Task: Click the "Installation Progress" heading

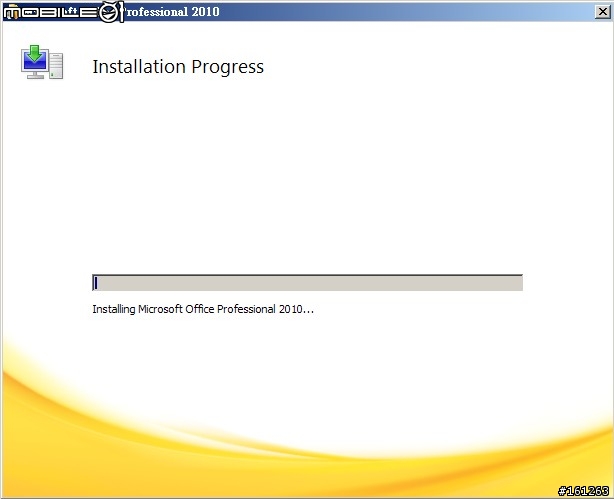Action: click(178, 67)
